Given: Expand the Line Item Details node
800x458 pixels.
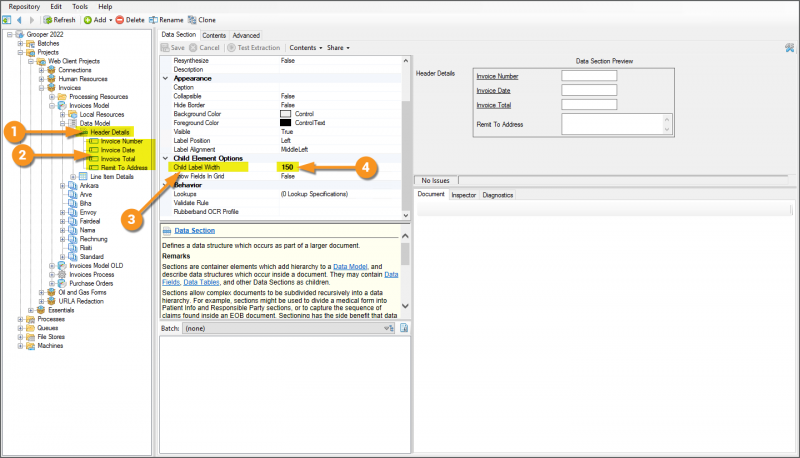Looking at the screenshot, I should pyautogui.click(x=69, y=177).
